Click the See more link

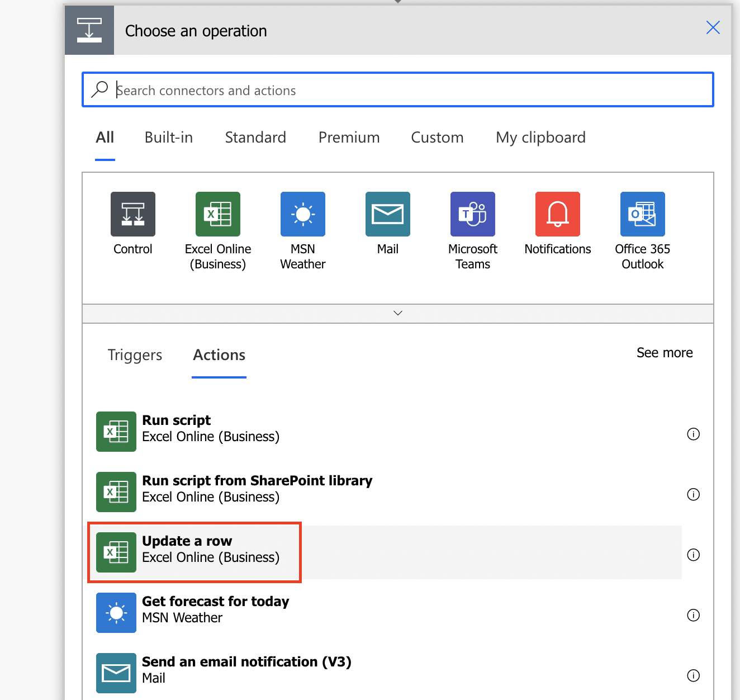[x=665, y=353]
